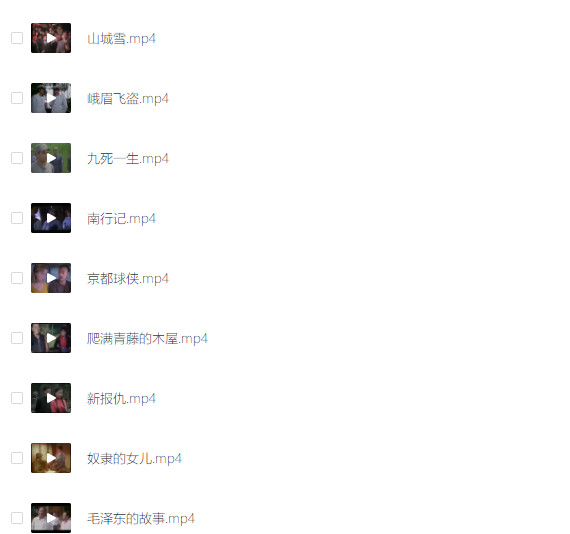Check the box for 爬满青藤的木屋.mp4
The width and height of the screenshot is (570, 534).
[17, 338]
